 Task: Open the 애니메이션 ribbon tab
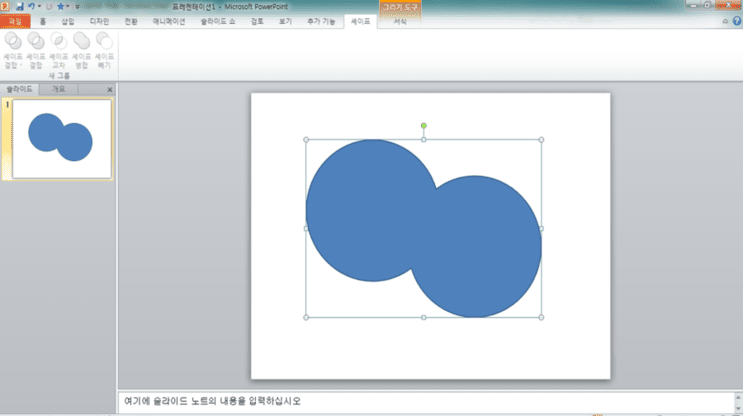[169, 21]
